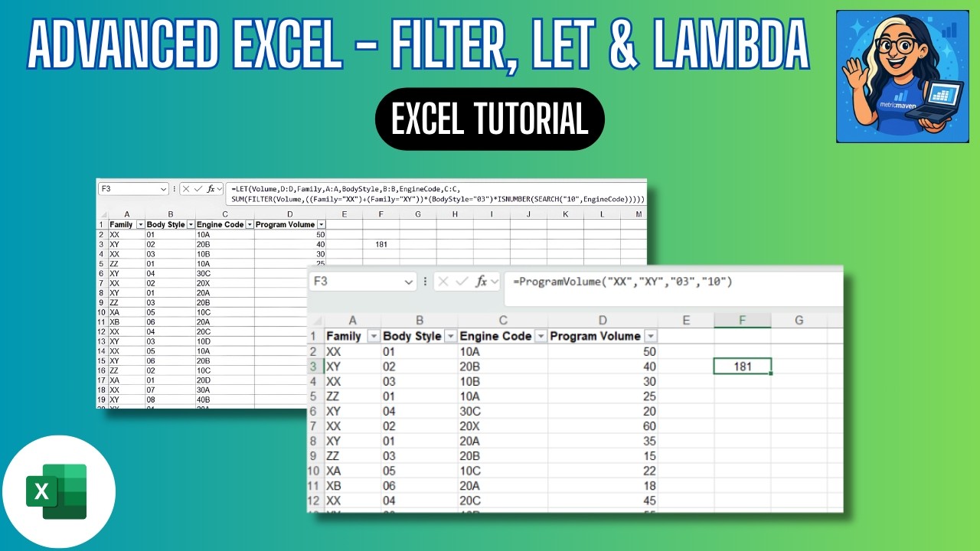Open Engine Code filter in small background spreadsheet
The height and width of the screenshot is (551, 980).
[x=250, y=224]
